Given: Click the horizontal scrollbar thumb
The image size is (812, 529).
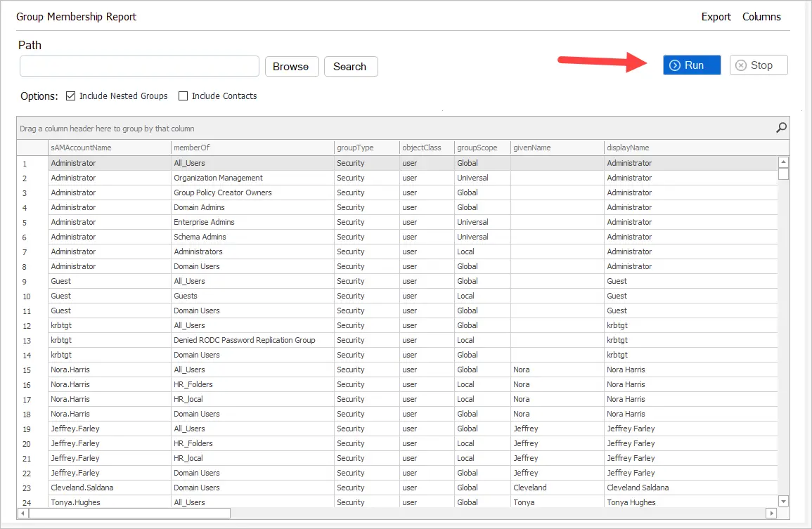Looking at the screenshot, I should [129, 513].
